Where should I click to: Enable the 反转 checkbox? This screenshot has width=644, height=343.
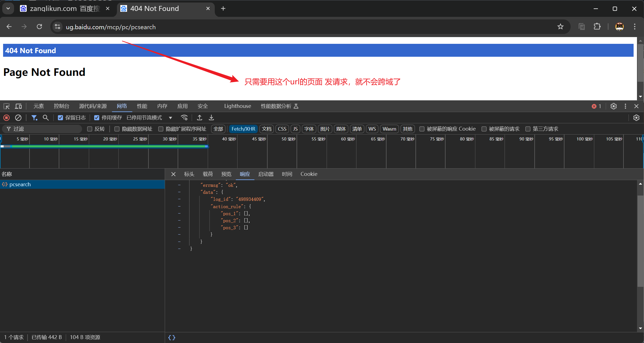[90, 129]
